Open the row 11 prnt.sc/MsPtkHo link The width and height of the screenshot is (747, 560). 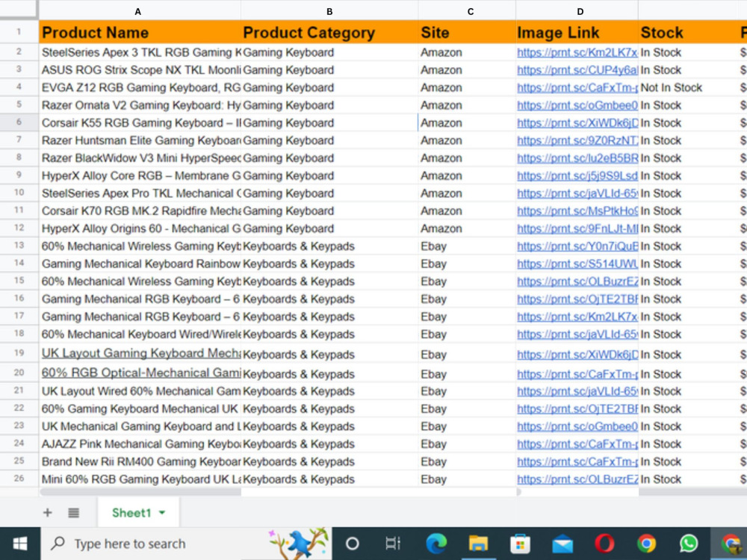(577, 211)
